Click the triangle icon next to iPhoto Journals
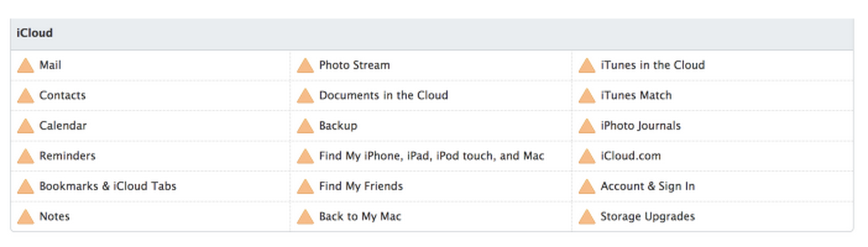 [587, 126]
